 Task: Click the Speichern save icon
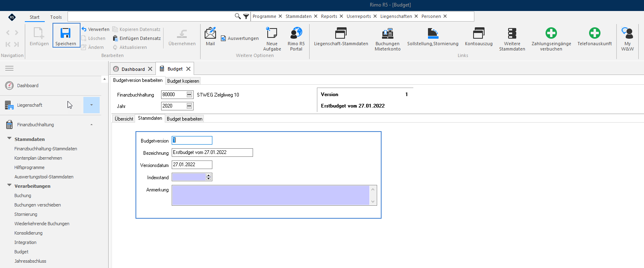pyautogui.click(x=65, y=33)
